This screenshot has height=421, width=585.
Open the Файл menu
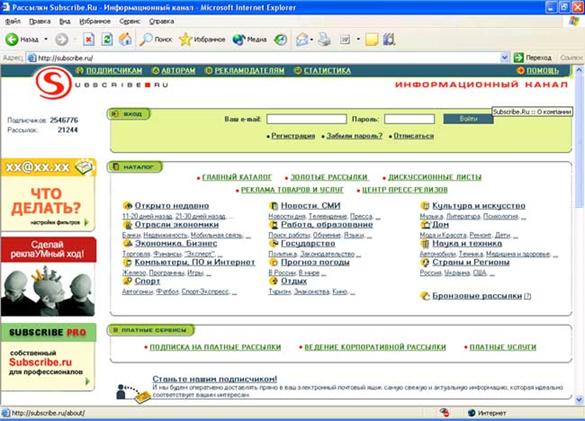[13, 21]
